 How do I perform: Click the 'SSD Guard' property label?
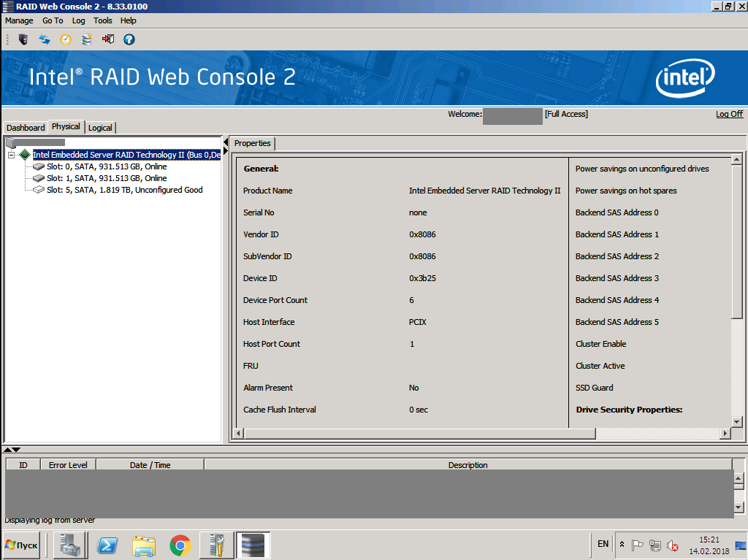pyautogui.click(x=595, y=388)
